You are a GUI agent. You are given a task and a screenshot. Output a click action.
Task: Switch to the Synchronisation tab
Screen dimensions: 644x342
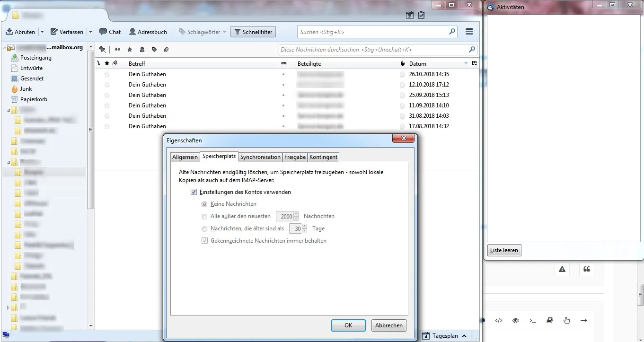[260, 157]
